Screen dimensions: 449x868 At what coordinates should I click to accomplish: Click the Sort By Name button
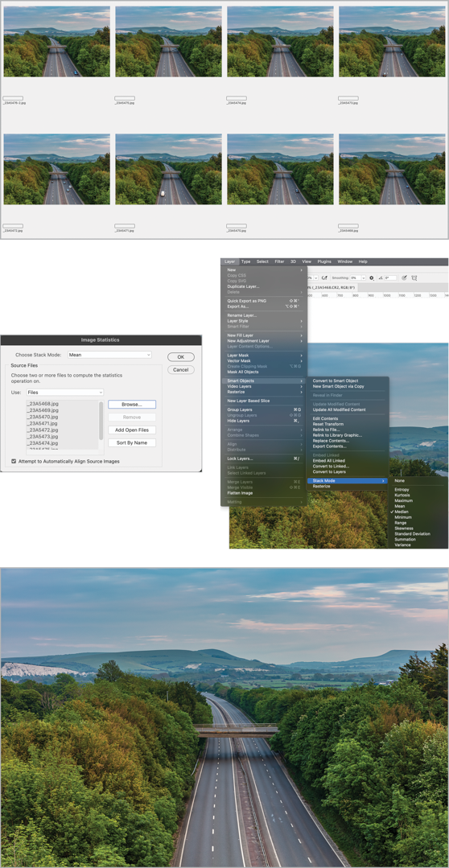(132, 443)
